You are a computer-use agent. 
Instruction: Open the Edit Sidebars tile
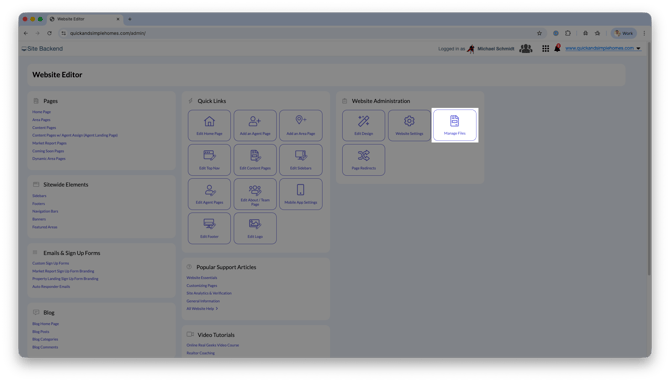pyautogui.click(x=301, y=160)
